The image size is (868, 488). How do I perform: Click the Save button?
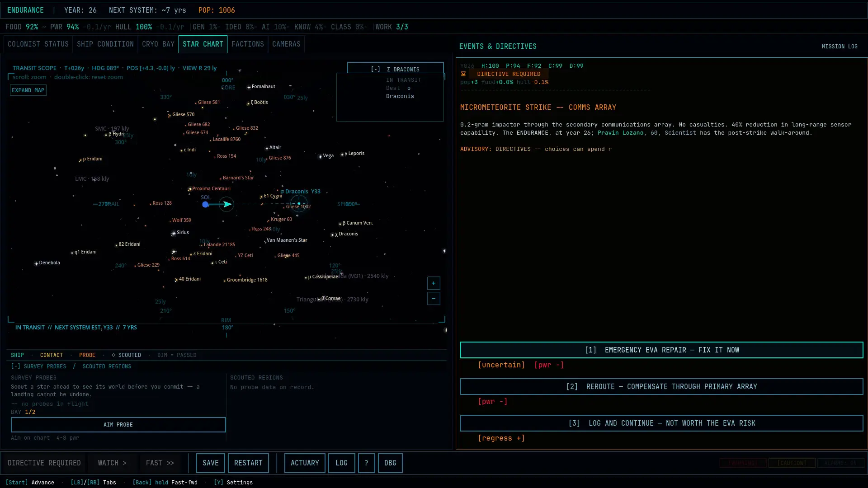pyautogui.click(x=211, y=463)
